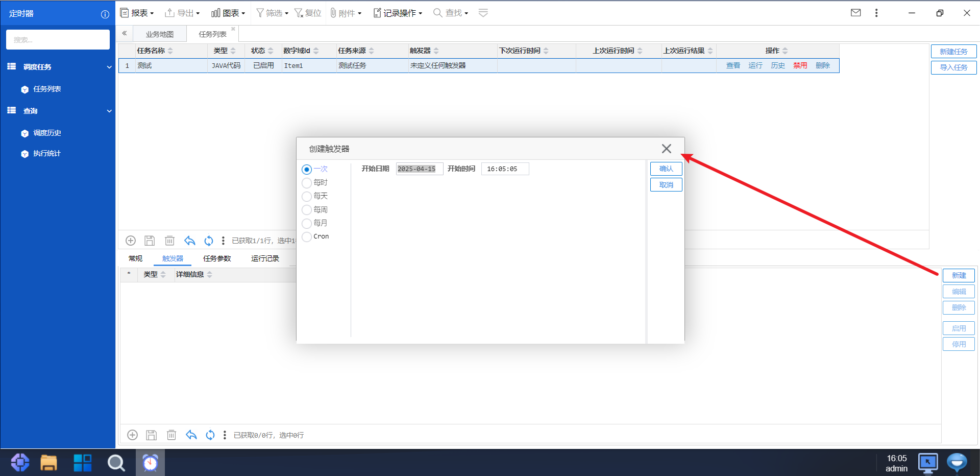Click the toolbar overflow collapse icon
Viewport: 980px width, 476px height.
483,13
